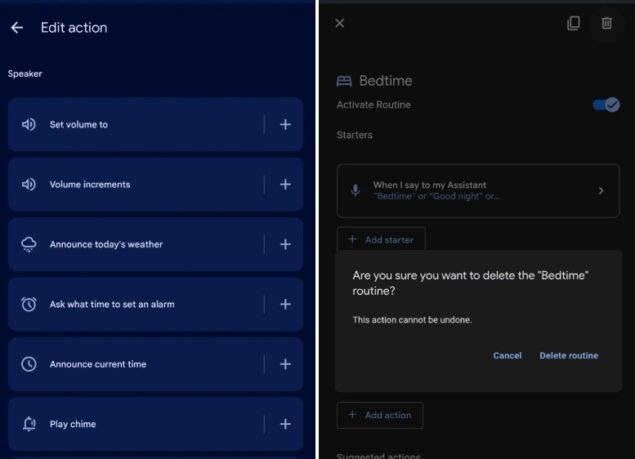
Task: Click plus icon beside Set volume to
Action: click(285, 124)
